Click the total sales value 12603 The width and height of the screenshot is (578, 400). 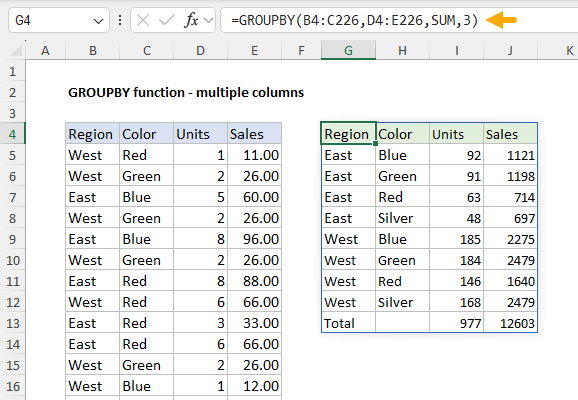pyautogui.click(x=510, y=323)
